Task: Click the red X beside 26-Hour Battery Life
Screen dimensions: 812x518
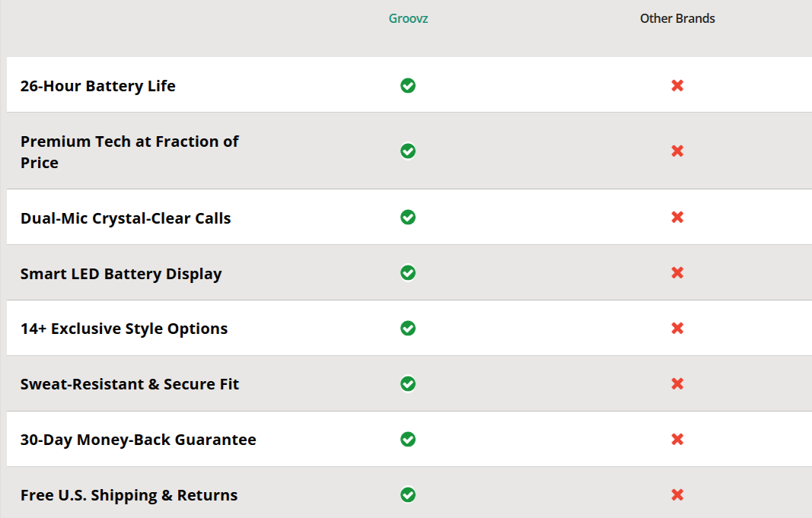Action: pyautogui.click(x=677, y=86)
